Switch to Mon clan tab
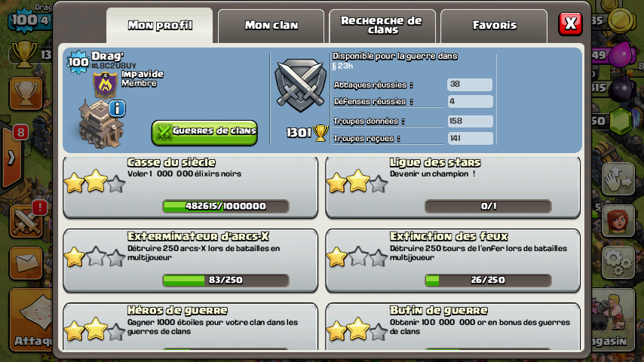644x362 pixels. point(271,26)
